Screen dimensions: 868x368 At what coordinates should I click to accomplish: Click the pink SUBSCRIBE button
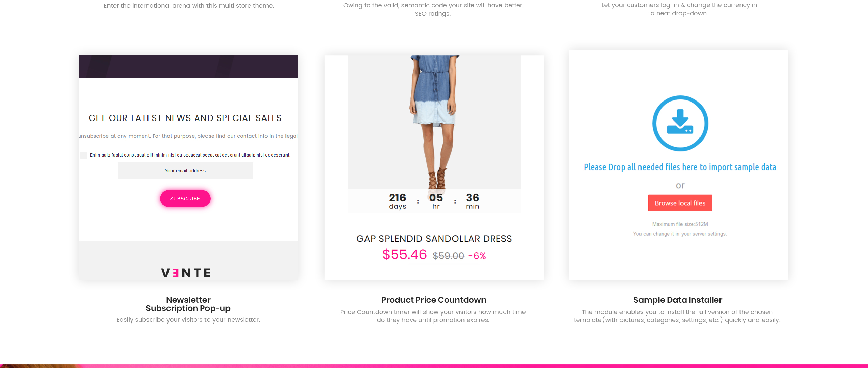click(x=185, y=199)
